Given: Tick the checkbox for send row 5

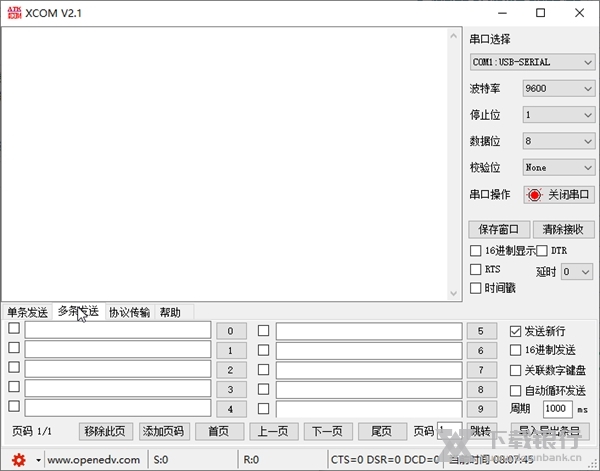Looking at the screenshot, I should (263, 331).
